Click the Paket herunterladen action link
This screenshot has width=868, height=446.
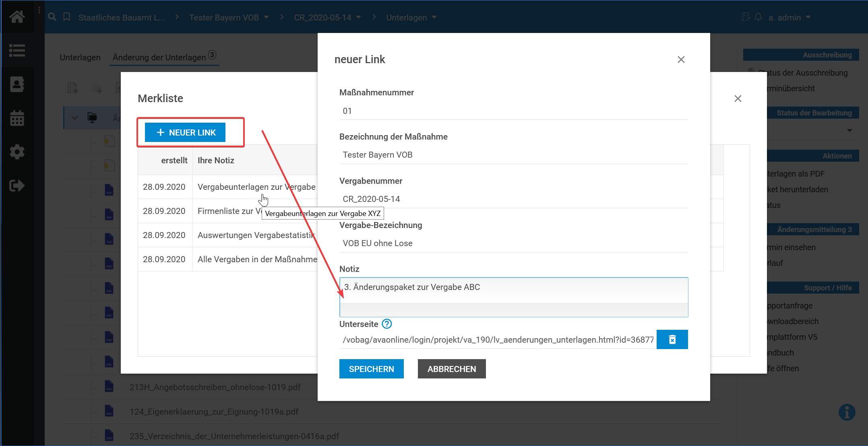798,189
